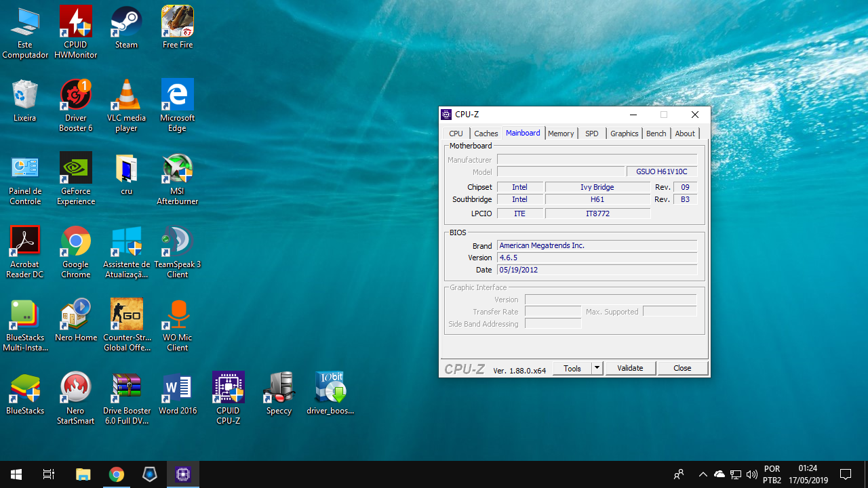Open Painel de Controle icon
Image resolution: width=868 pixels, height=488 pixels.
pyautogui.click(x=25, y=179)
